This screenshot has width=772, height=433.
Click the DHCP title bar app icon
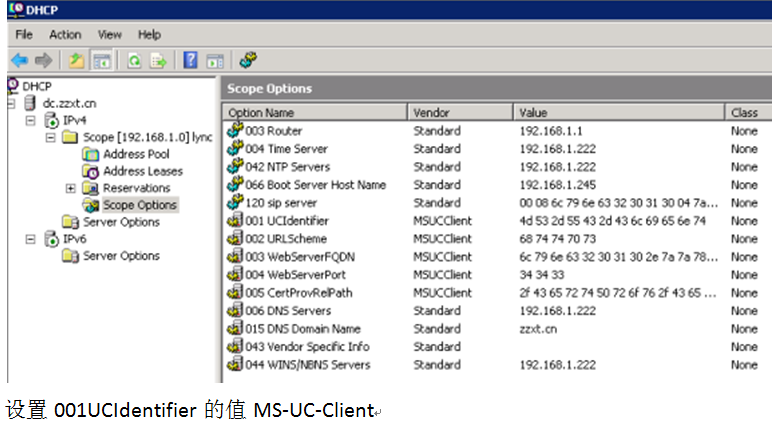(16, 9)
